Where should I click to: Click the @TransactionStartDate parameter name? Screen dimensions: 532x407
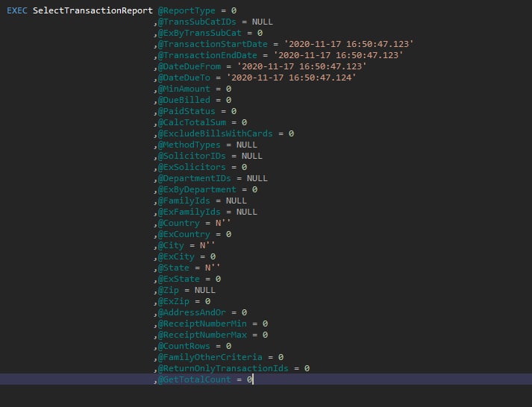pyautogui.click(x=213, y=44)
